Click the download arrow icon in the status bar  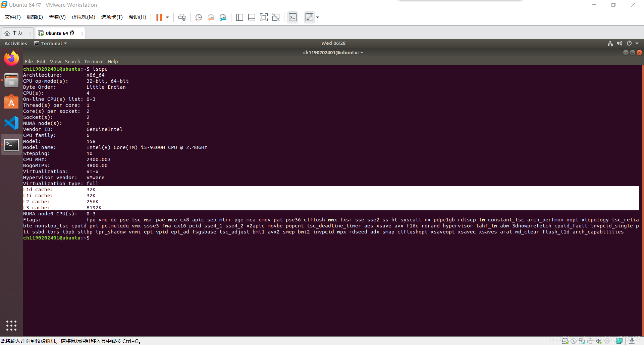632,341
